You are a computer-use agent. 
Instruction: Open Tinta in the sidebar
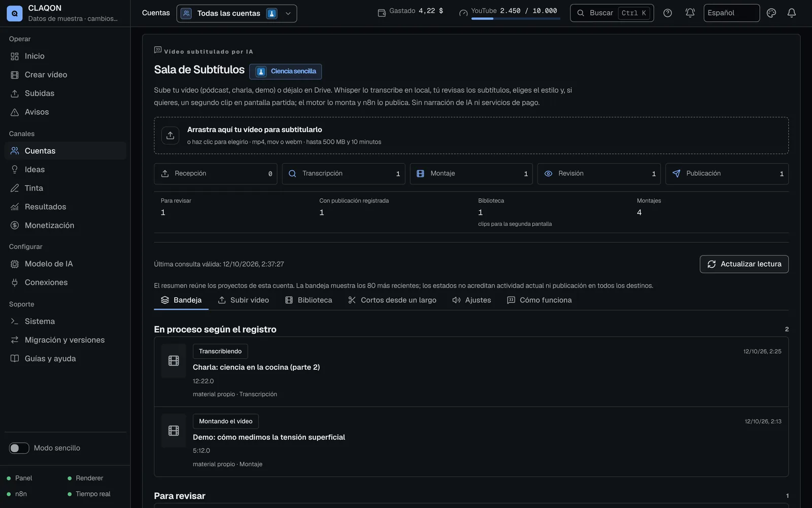coord(65,188)
